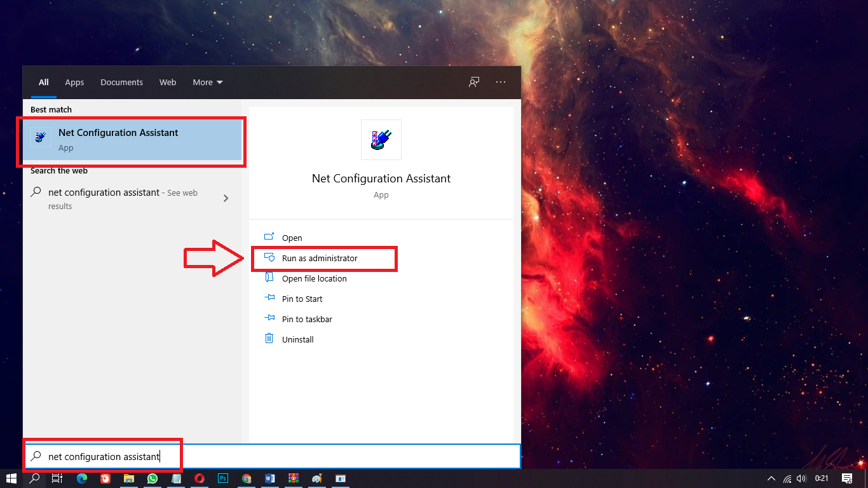The width and height of the screenshot is (868, 488).
Task: Launch Opera browser from the taskbar
Action: pos(200,478)
